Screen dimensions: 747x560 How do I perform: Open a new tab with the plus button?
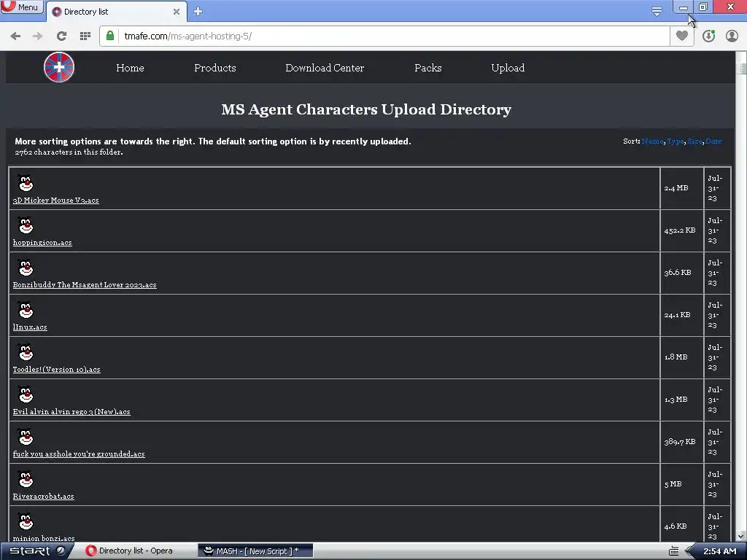tap(198, 12)
